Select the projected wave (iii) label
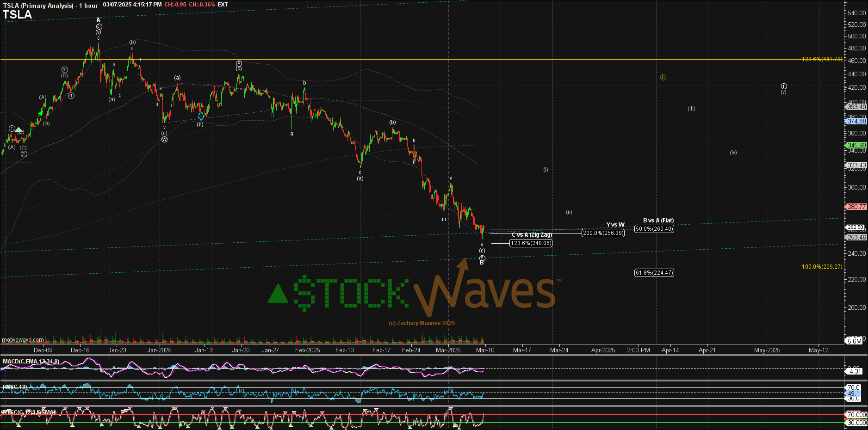The width and height of the screenshot is (868, 430). (x=691, y=109)
